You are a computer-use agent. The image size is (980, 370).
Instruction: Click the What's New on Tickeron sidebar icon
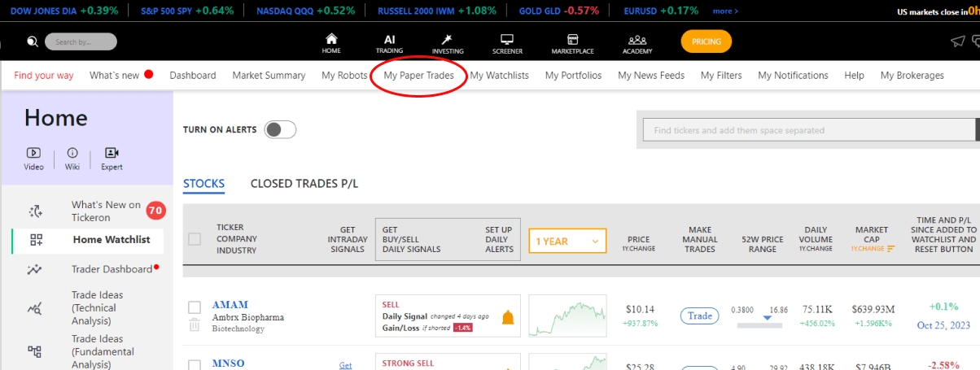coord(35,211)
